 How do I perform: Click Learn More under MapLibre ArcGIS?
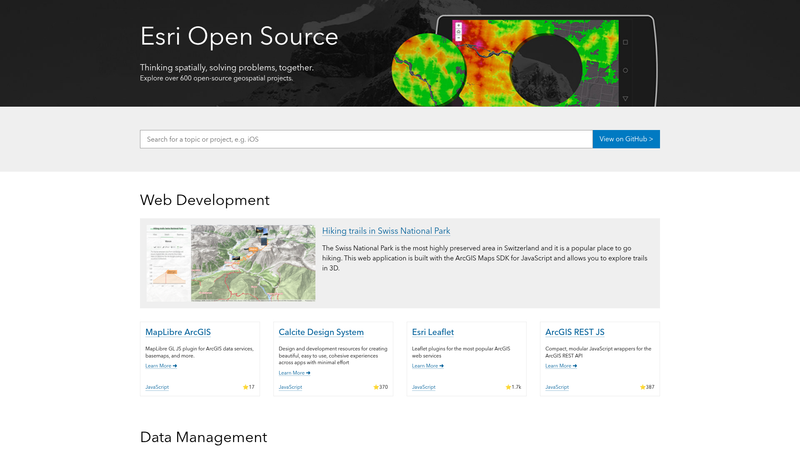pos(161,366)
